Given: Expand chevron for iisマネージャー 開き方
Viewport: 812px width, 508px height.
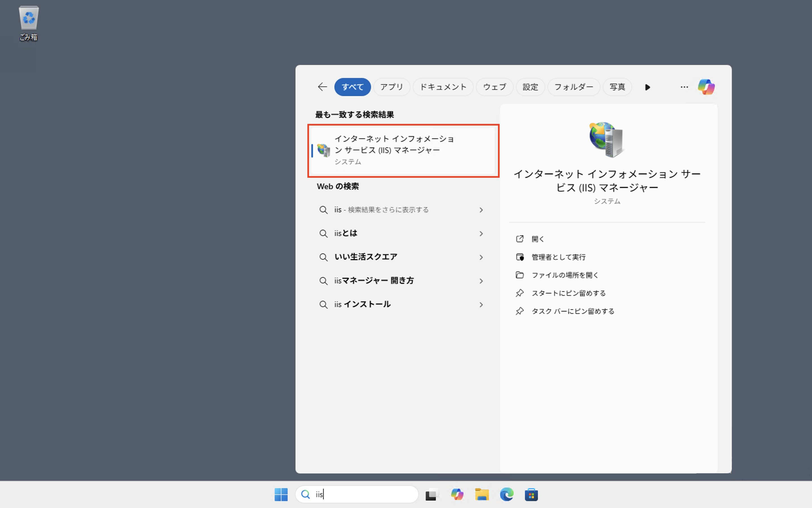Looking at the screenshot, I should (481, 281).
